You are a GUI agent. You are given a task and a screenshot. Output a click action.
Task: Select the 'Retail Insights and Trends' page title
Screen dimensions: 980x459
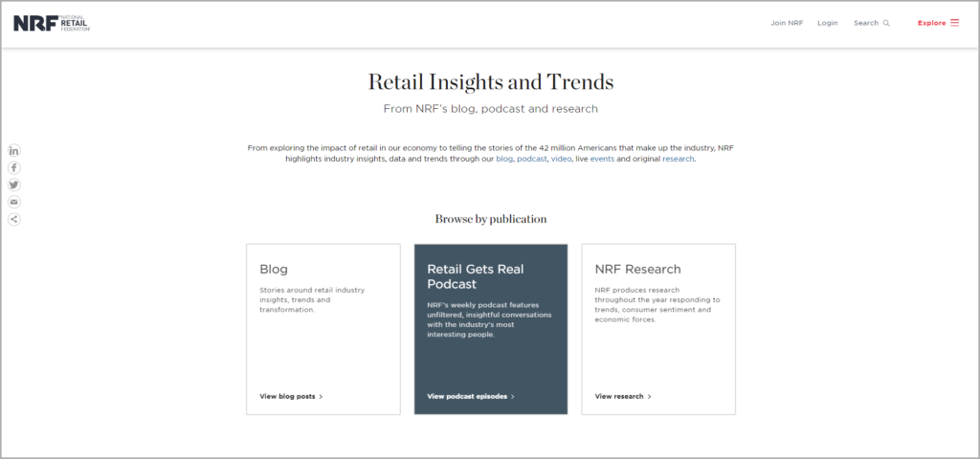click(491, 82)
